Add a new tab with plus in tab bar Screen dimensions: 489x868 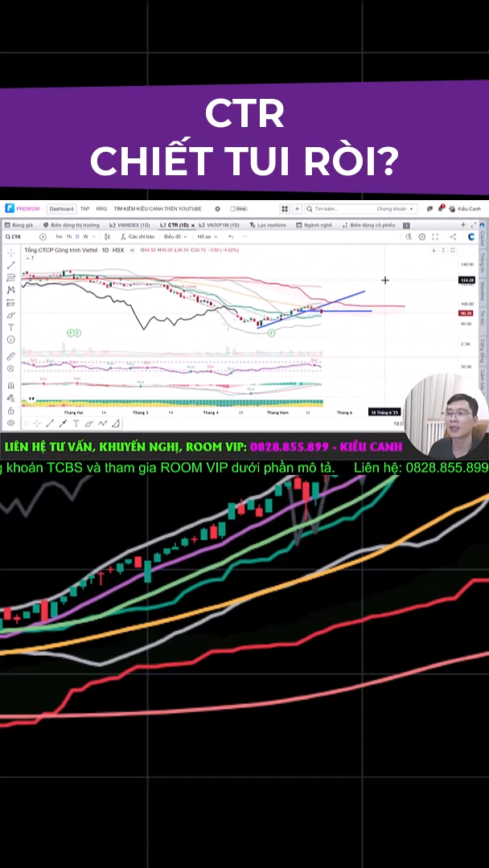(463, 225)
